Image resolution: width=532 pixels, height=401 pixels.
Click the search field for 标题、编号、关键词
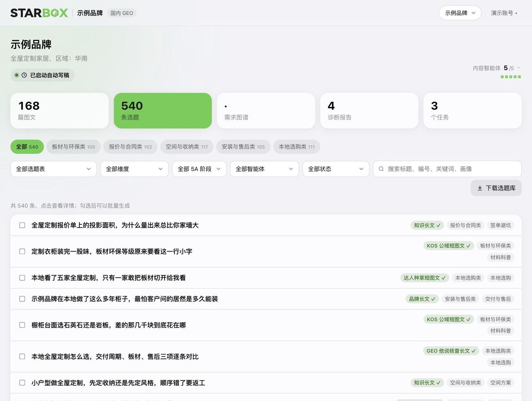[x=447, y=169]
